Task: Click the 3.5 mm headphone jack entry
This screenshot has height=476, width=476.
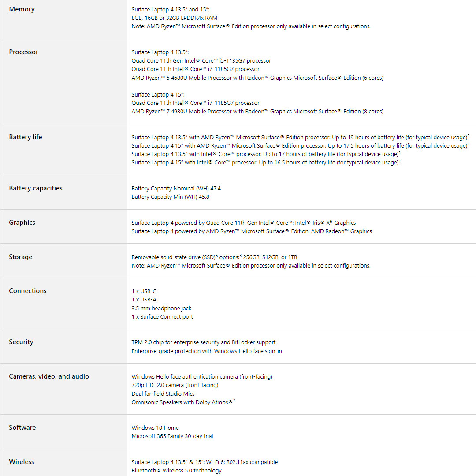Action: click(x=161, y=309)
